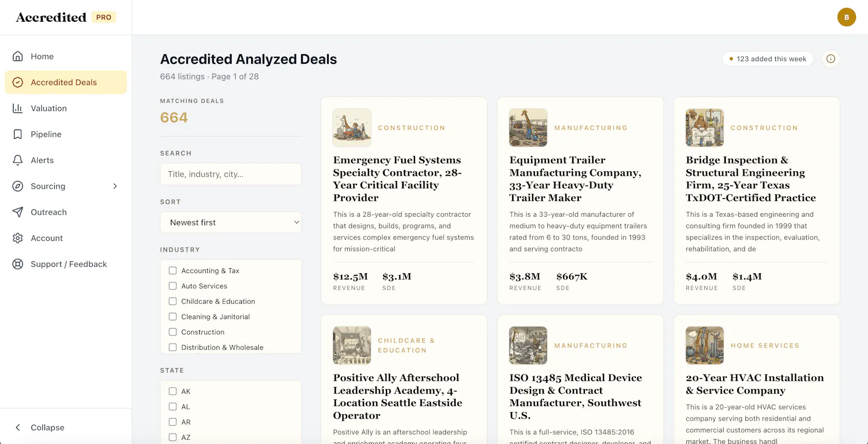
Task: Check the Construction industry filter checkbox
Action: 173,332
